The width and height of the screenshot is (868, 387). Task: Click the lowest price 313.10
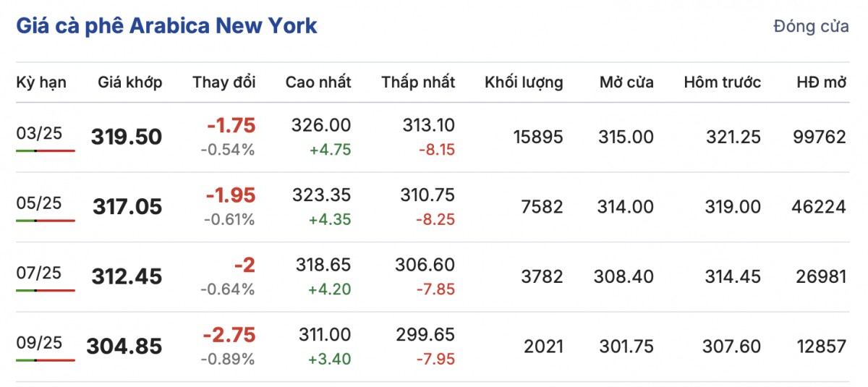point(429,125)
